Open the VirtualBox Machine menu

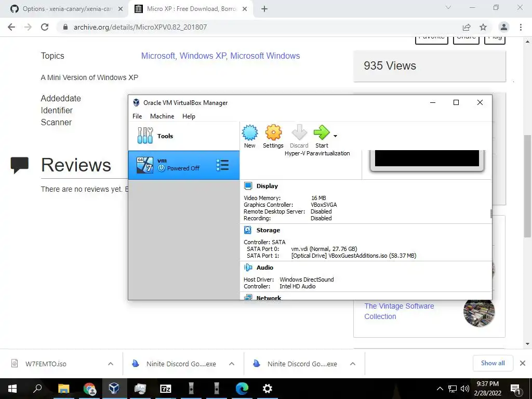pos(162,116)
